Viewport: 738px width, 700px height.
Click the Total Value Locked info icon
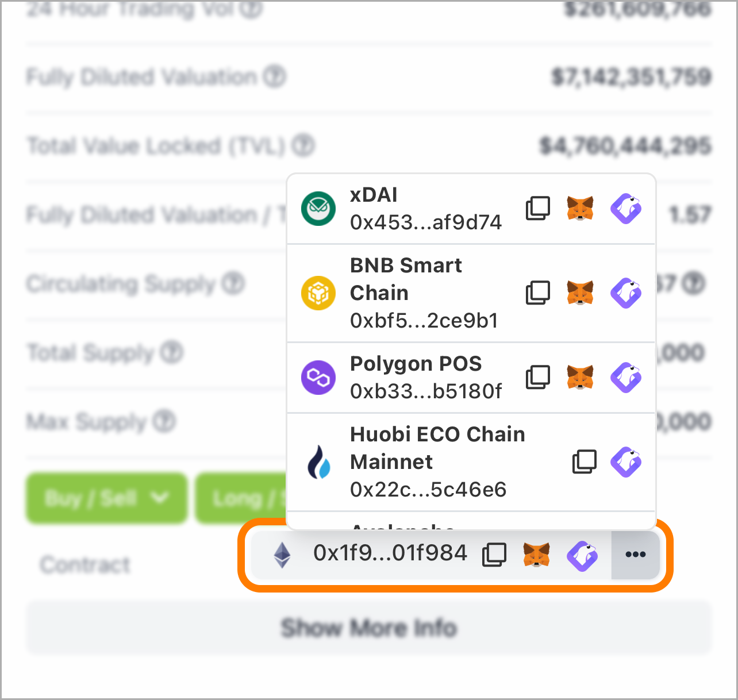pos(303,146)
